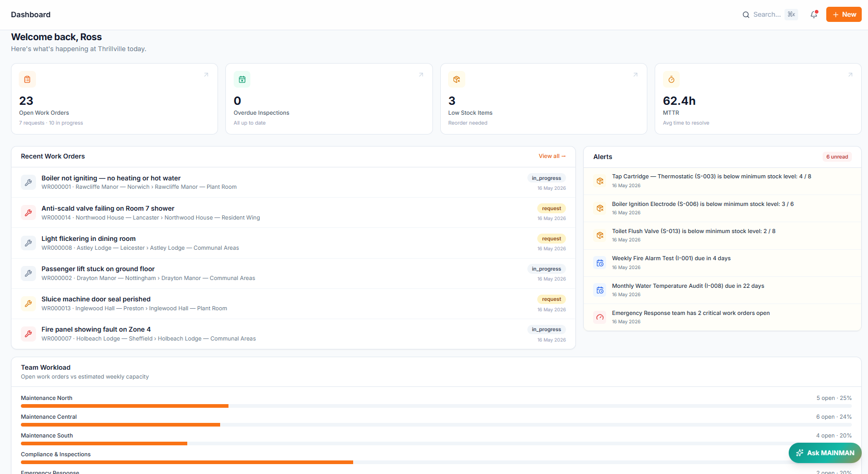The width and height of the screenshot is (868, 474).
Task: Click wrench icon for Passenger lift order
Action: point(28,273)
